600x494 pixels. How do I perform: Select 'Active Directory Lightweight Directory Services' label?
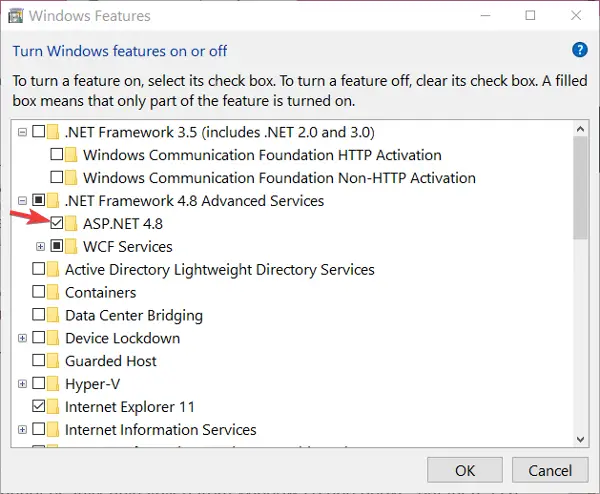[x=220, y=270]
